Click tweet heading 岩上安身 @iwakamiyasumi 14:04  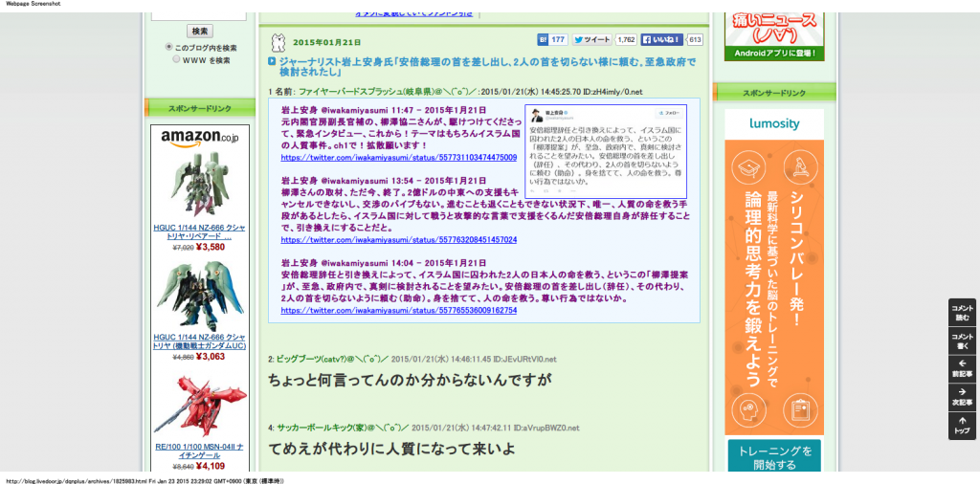tap(383, 263)
